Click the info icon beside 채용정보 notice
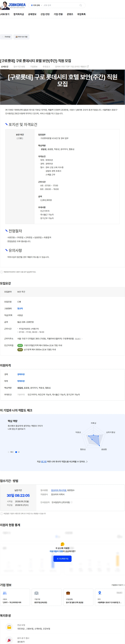The height and width of the screenshot is (644, 125). pyautogui.click(x=2, y=272)
